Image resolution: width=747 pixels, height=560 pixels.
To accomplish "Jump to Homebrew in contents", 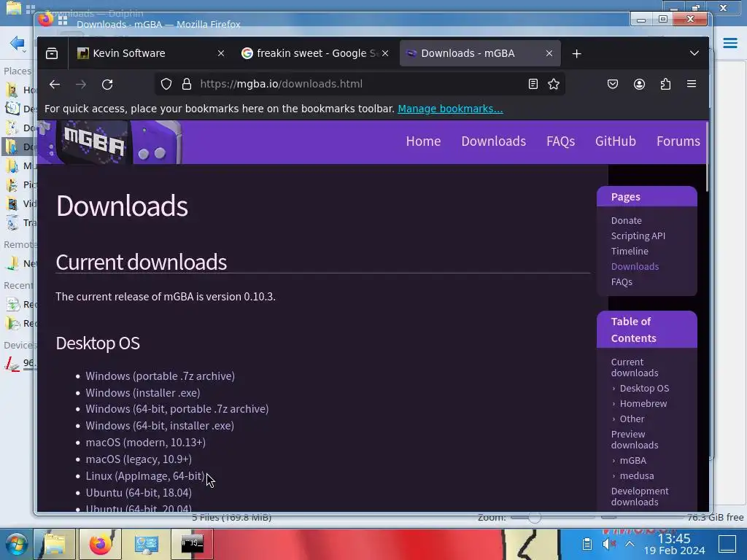I will 643,403.
